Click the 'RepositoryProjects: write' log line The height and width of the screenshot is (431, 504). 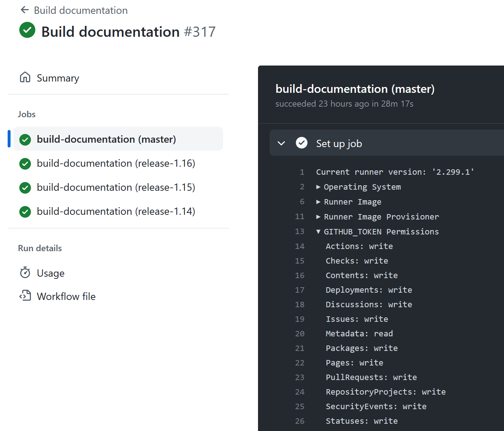pos(386,392)
